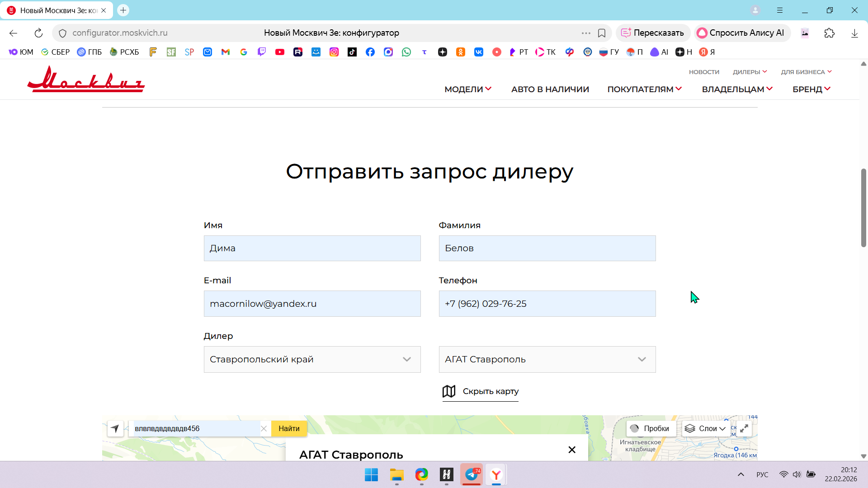Clear the map search field text
This screenshot has height=488, width=868.
click(264, 428)
